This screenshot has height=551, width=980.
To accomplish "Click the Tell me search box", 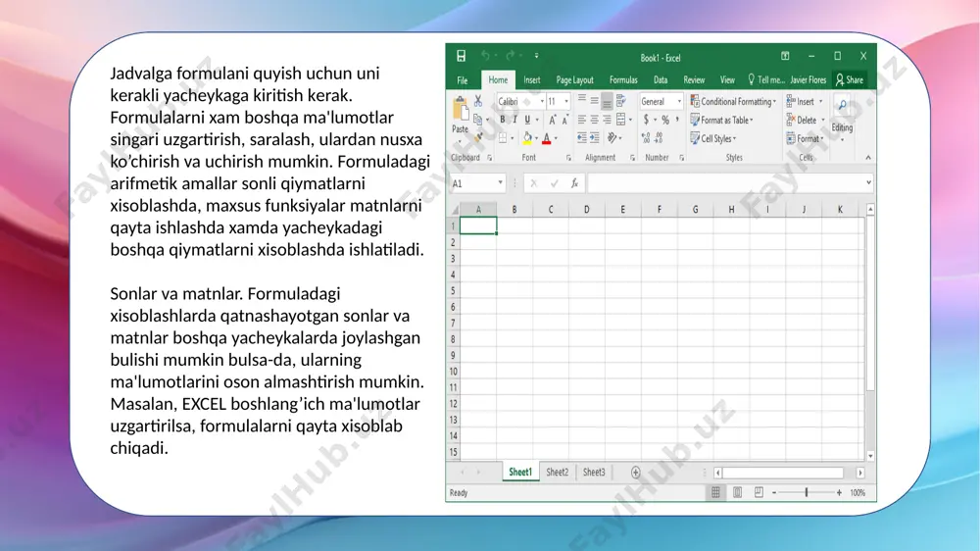I will tap(765, 80).
